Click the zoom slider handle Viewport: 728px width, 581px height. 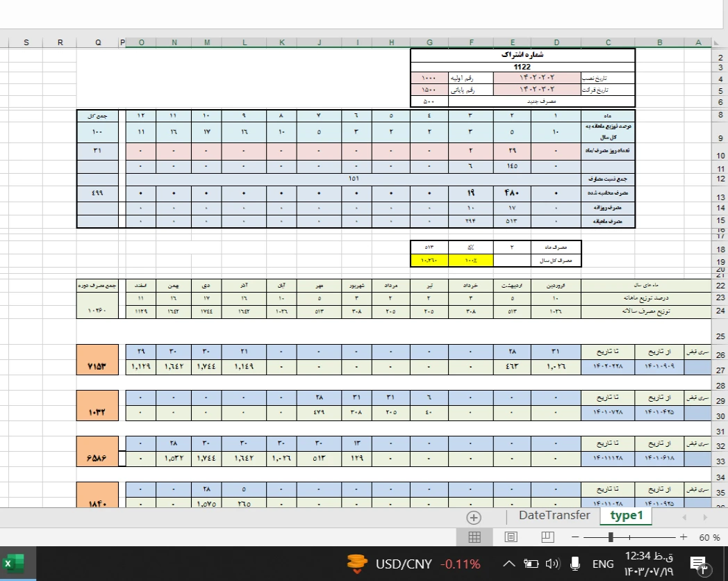[611, 537]
